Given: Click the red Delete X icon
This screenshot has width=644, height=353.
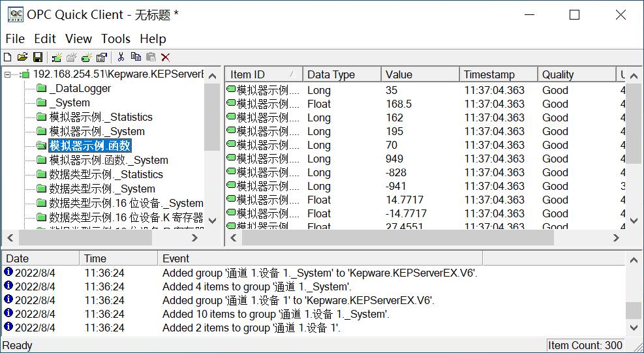Looking at the screenshot, I should pyautogui.click(x=165, y=57).
